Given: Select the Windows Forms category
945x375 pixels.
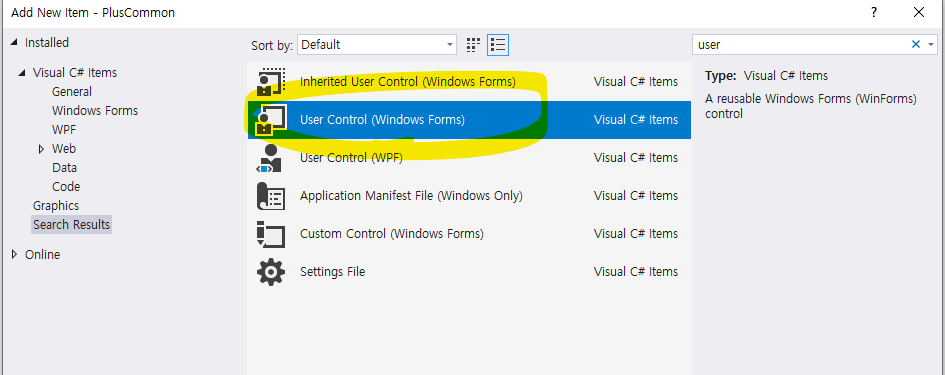Looking at the screenshot, I should coord(95,110).
